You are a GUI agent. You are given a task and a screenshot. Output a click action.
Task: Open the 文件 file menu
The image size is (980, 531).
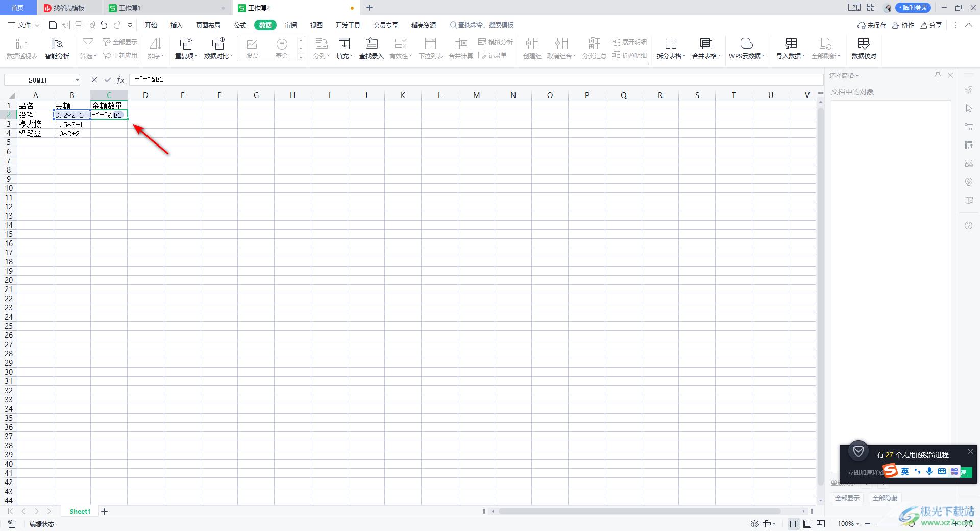point(23,25)
